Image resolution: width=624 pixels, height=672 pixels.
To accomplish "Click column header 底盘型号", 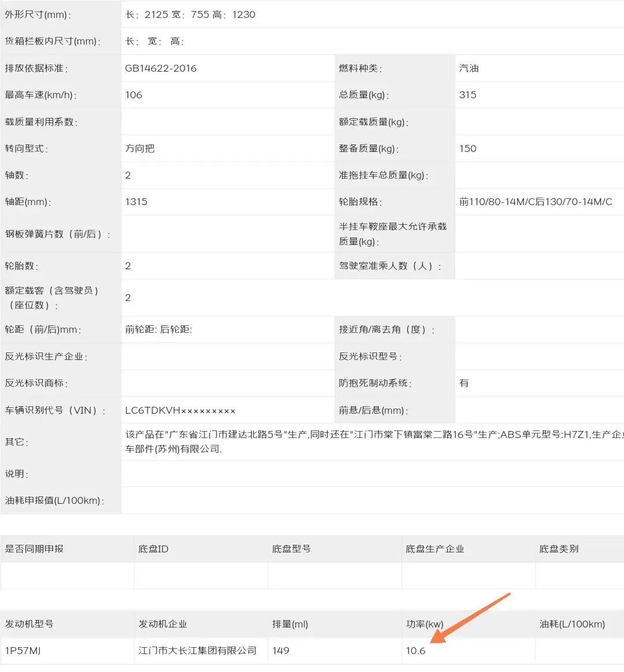I will pos(291,549).
